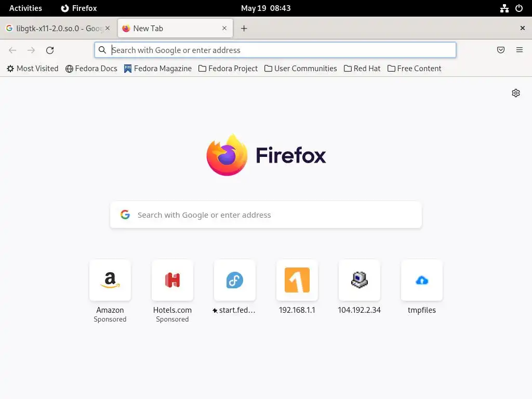Open Fedora Docs bookmark
This screenshot has height=399, width=532.
(91, 69)
